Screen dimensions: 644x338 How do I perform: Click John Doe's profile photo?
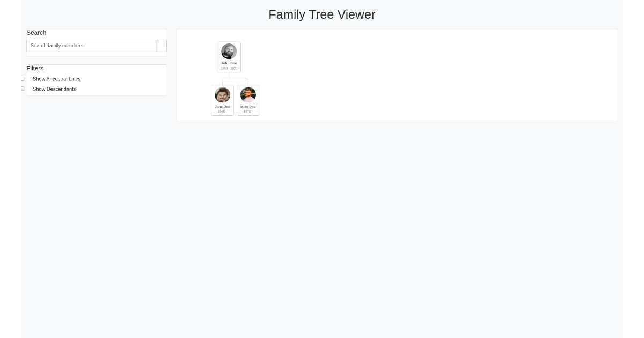(229, 51)
